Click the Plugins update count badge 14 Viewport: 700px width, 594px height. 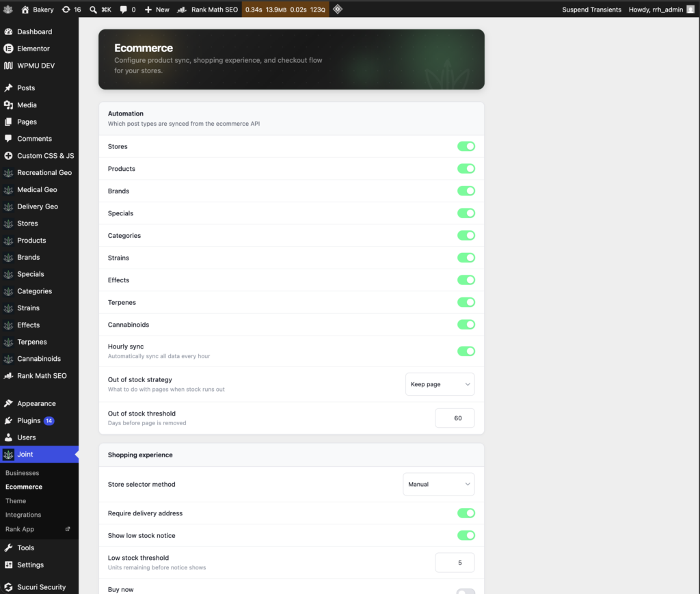tap(49, 421)
